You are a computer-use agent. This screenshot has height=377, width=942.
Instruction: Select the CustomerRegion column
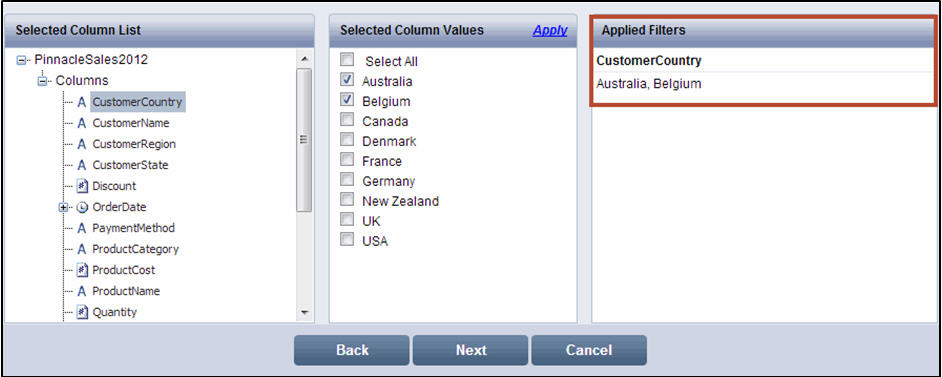[134, 144]
